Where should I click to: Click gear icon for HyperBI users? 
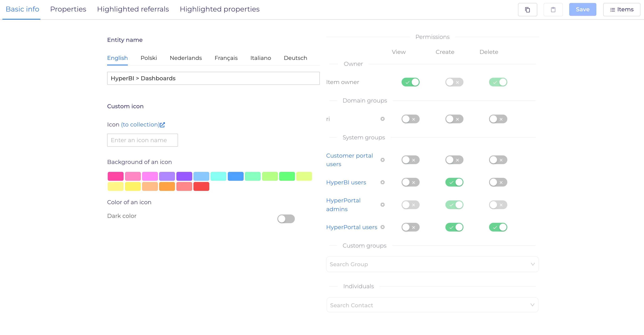383,182
